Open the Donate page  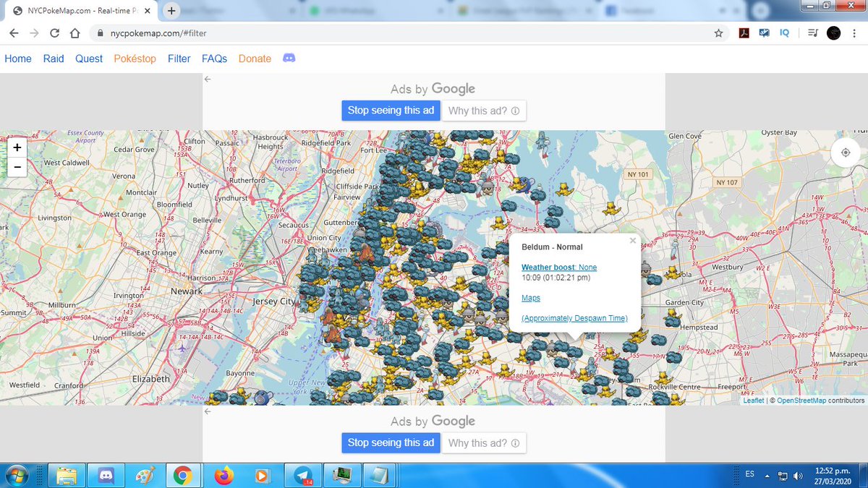click(255, 59)
